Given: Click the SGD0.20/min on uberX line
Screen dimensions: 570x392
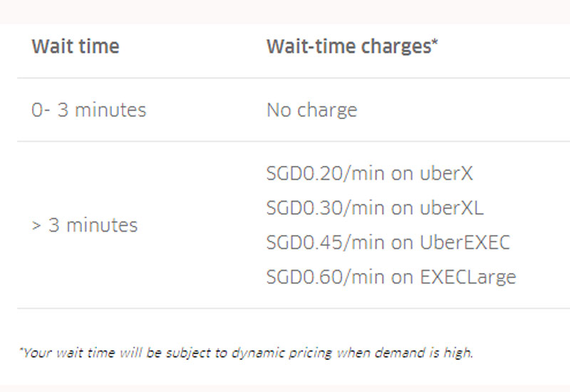Looking at the screenshot, I should tap(369, 173).
